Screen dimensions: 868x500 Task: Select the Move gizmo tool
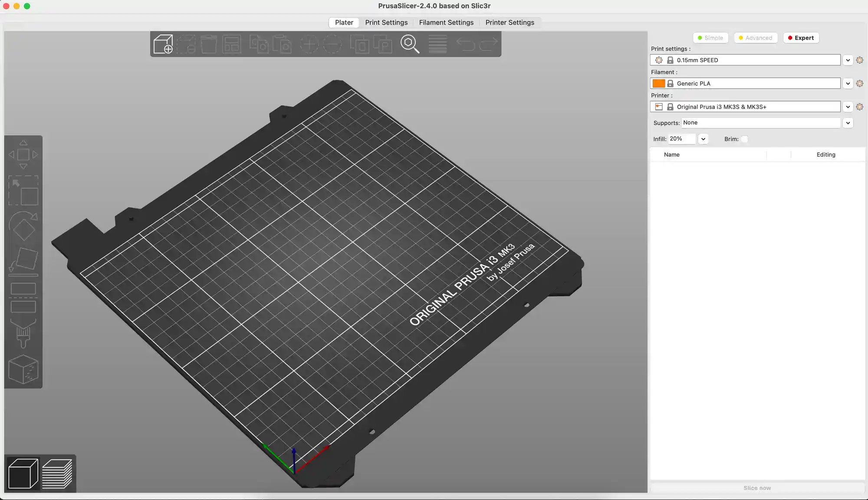(23, 155)
